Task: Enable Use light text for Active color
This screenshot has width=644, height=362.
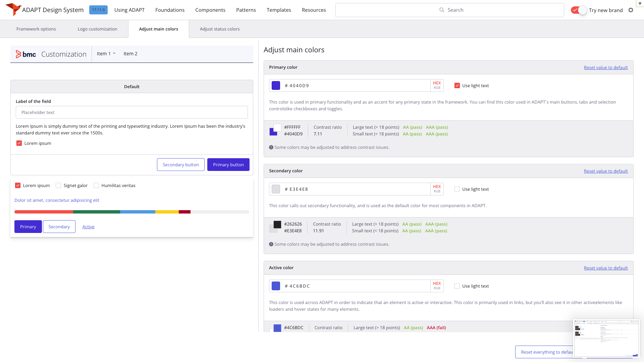Action: tap(457, 286)
